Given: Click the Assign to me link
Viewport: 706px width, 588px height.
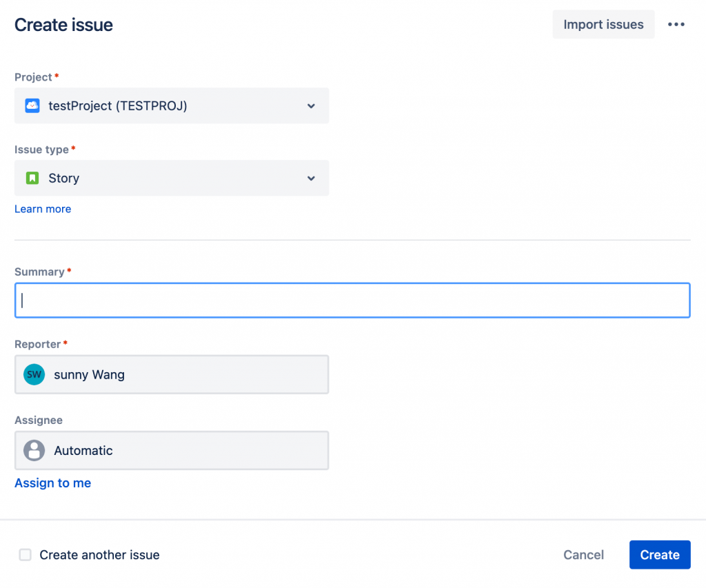Looking at the screenshot, I should click(x=52, y=483).
